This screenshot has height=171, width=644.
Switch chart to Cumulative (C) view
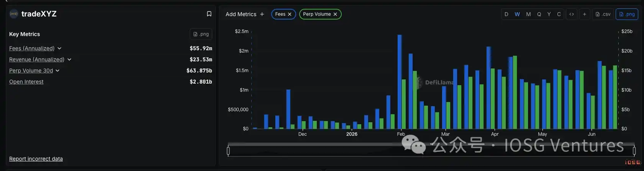click(559, 14)
